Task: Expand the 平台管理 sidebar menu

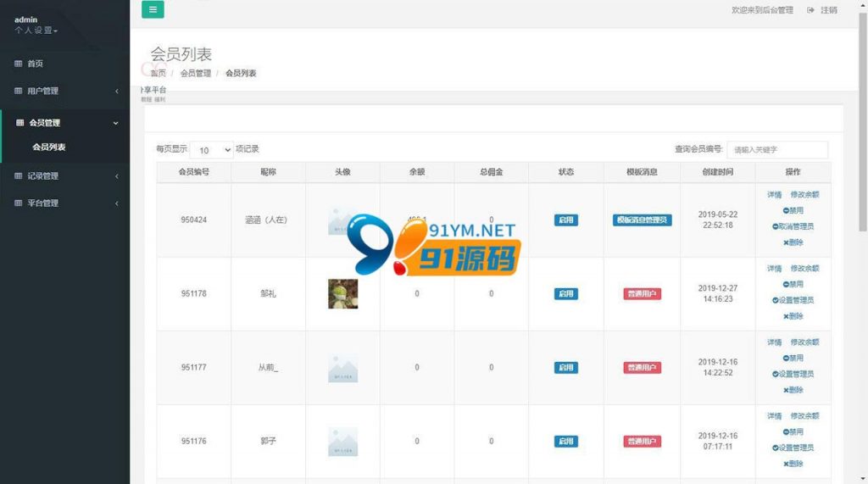Action: pyautogui.click(x=64, y=203)
